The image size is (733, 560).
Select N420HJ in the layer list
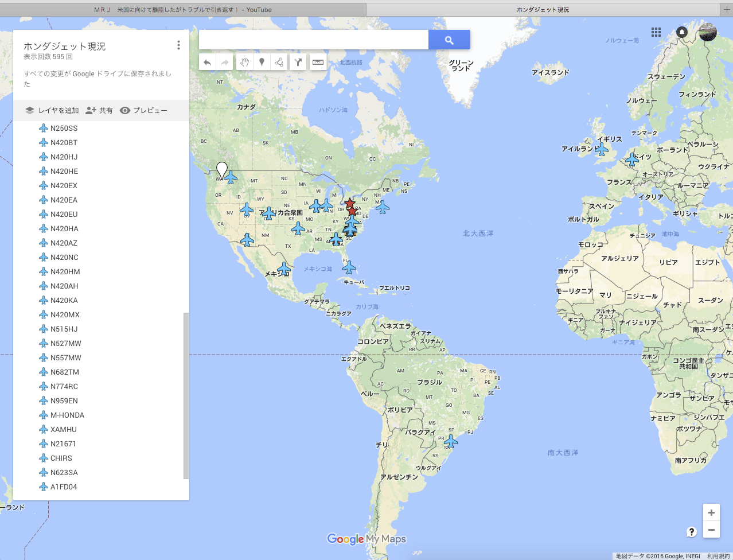coord(64,157)
